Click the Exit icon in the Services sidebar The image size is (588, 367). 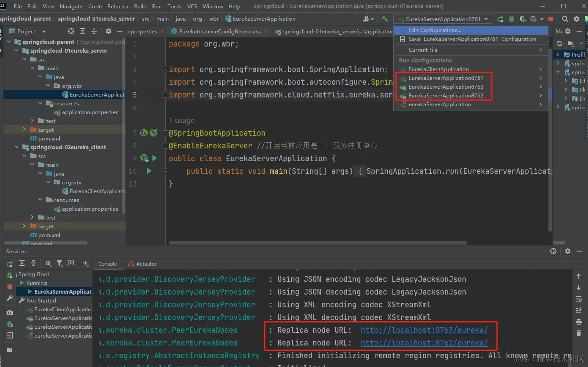click(x=10, y=335)
